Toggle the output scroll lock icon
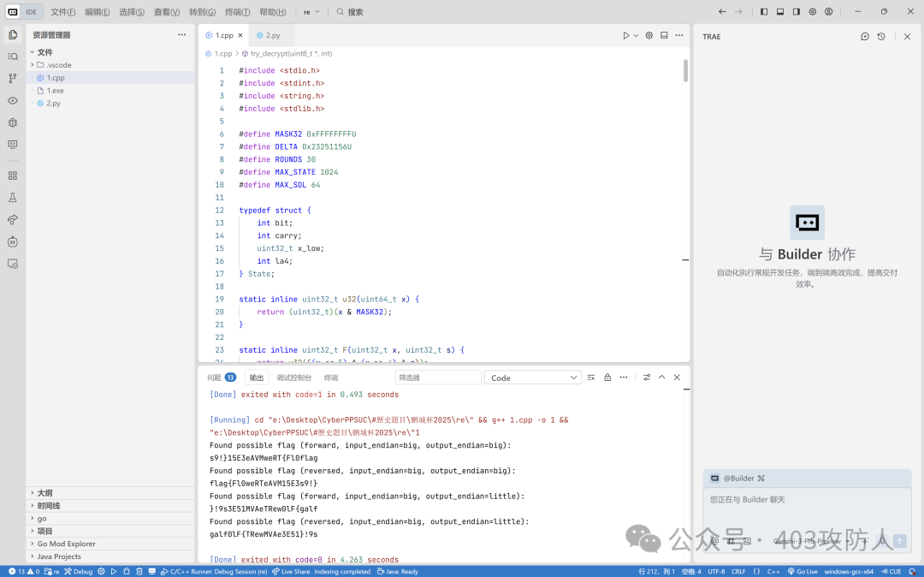924x577 pixels. coord(607,378)
